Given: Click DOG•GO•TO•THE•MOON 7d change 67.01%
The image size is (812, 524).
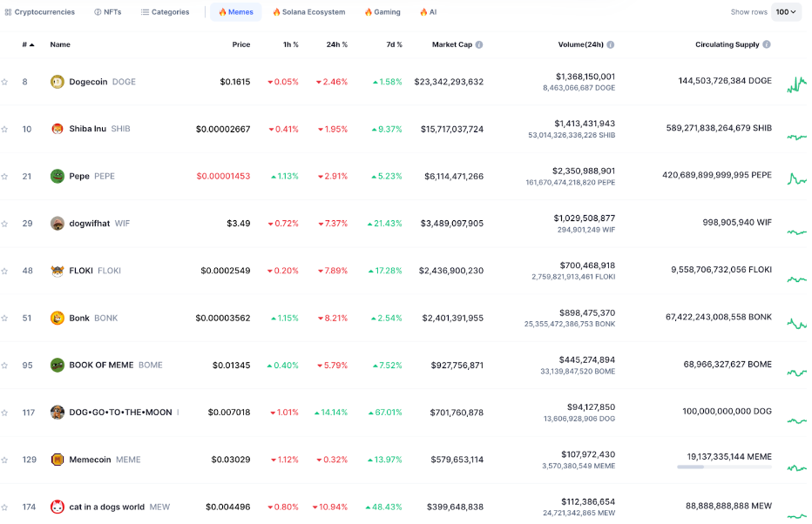Looking at the screenshot, I should pos(385,413).
